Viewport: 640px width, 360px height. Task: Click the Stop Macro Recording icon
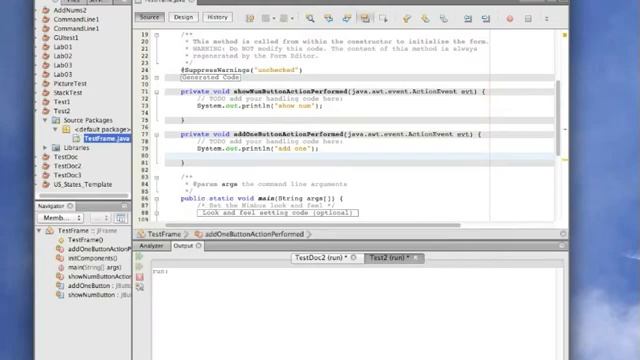tap(528, 18)
